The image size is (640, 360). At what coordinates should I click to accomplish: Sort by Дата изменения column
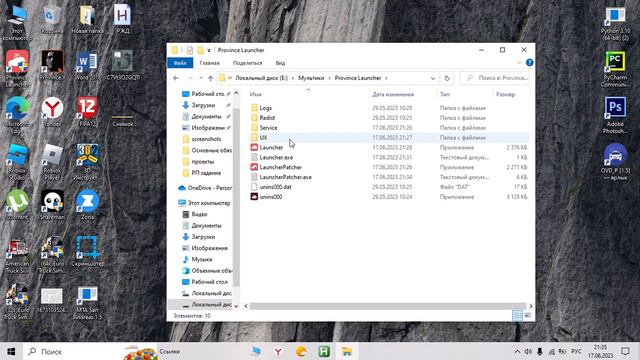tap(393, 94)
